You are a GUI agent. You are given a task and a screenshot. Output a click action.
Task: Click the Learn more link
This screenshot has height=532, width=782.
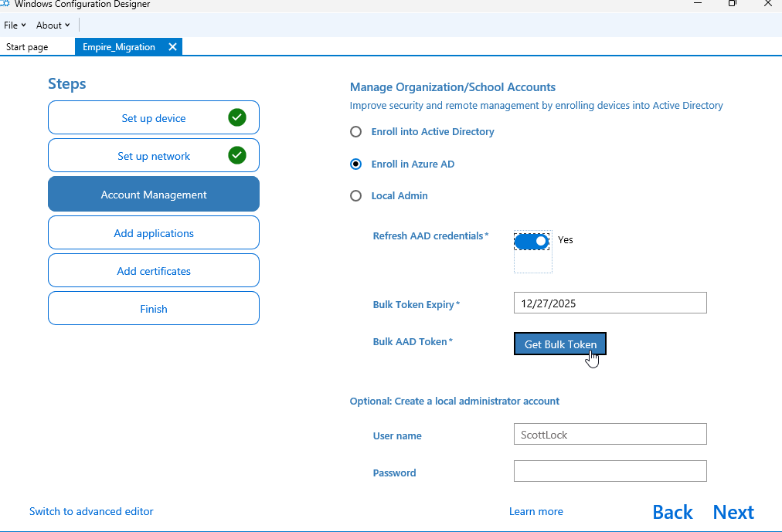tap(535, 511)
